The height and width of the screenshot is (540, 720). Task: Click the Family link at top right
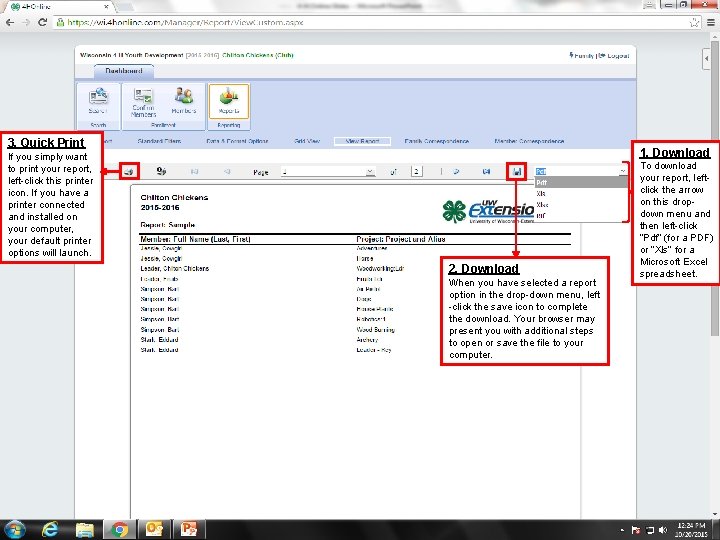coord(582,56)
